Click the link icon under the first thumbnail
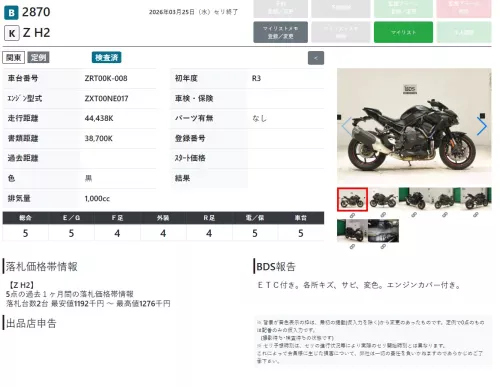Image resolution: width=500 pixels, height=387 pixels. click(x=352, y=216)
